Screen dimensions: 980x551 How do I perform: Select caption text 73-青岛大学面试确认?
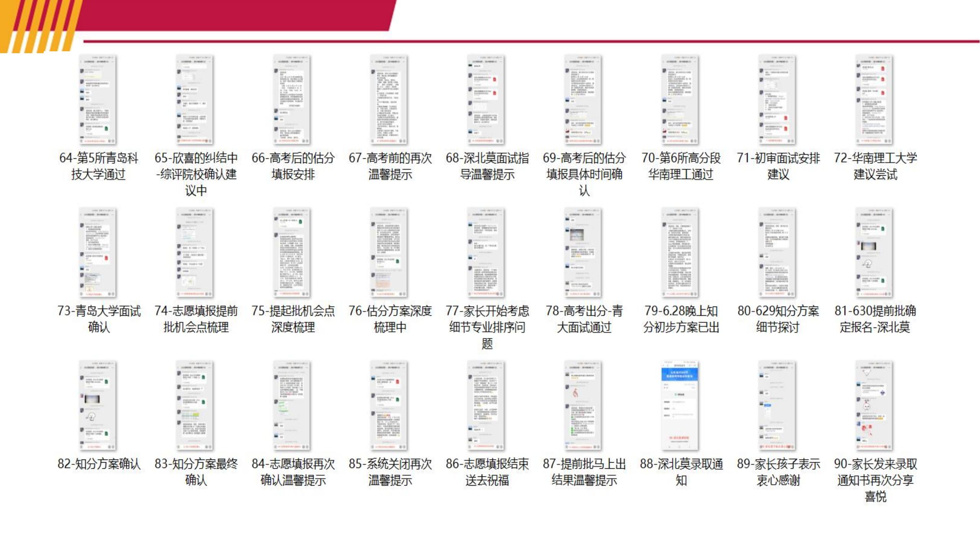(99, 319)
